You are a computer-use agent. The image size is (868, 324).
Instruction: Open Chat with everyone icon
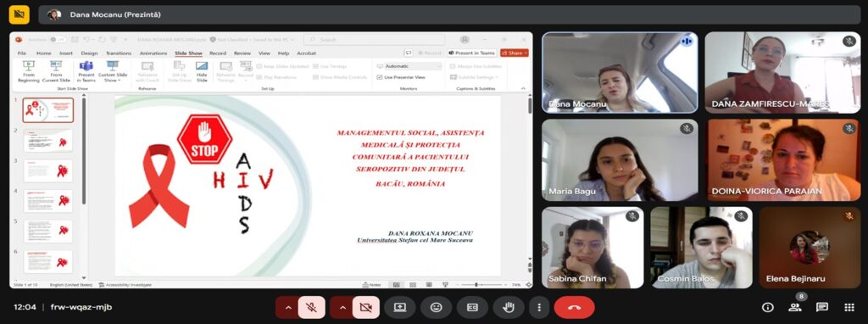822,307
